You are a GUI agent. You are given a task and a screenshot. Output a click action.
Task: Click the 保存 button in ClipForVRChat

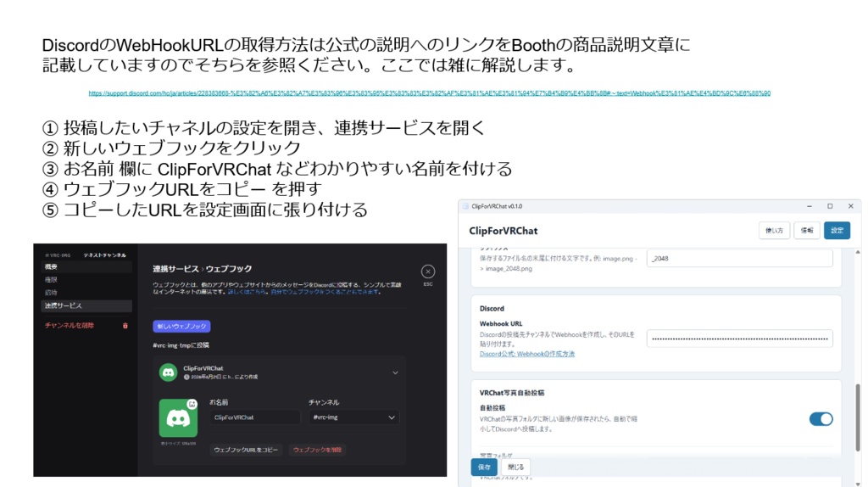[484, 467]
